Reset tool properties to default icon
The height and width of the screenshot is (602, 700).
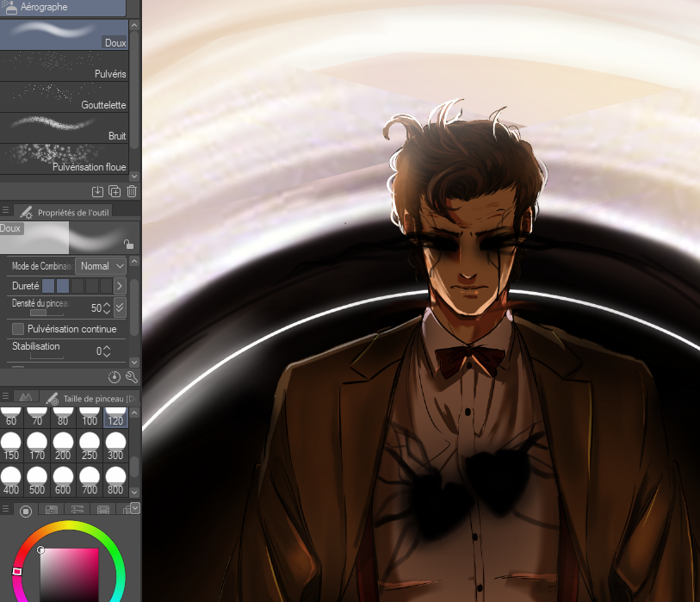point(115,377)
